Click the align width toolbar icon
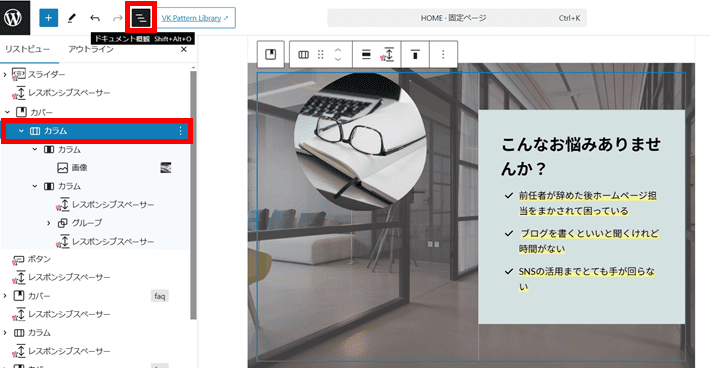710x368 pixels. 366,55
